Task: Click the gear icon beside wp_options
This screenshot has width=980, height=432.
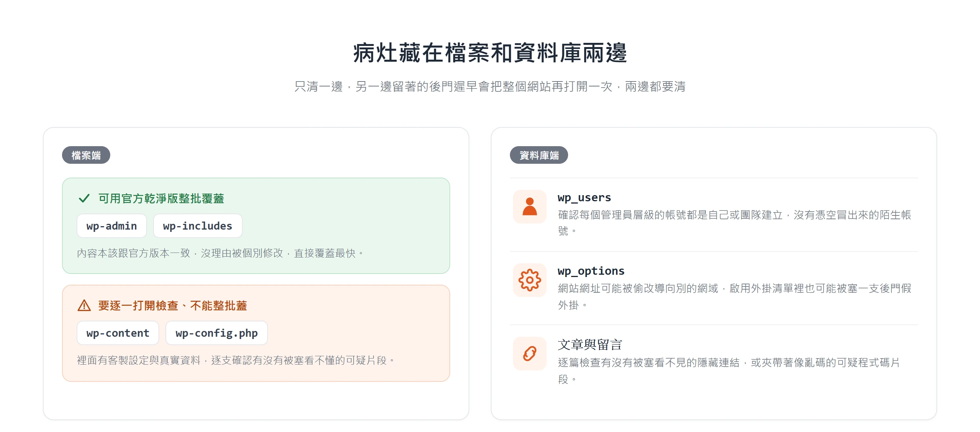Action: click(529, 280)
